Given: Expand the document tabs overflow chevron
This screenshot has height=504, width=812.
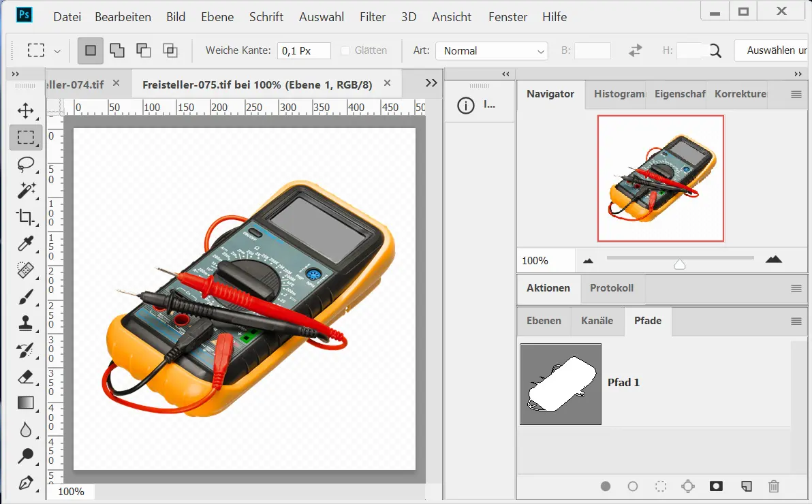Looking at the screenshot, I should [x=431, y=83].
